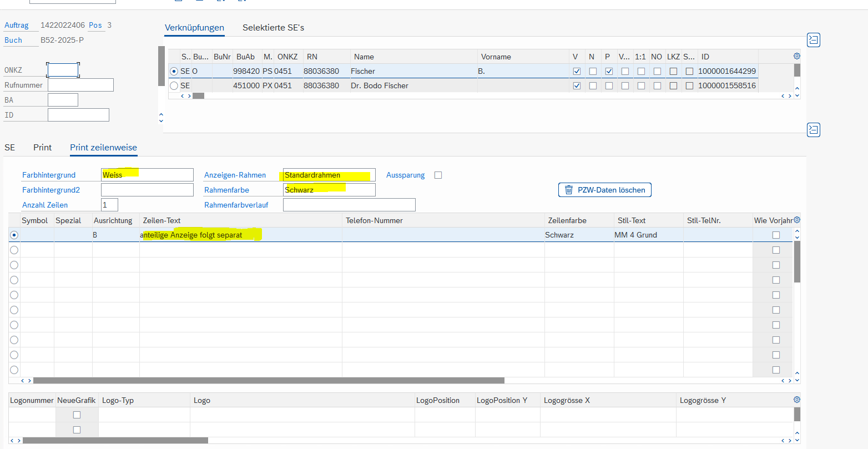Tick the N checkbox in the Fischer B. row

click(x=593, y=71)
